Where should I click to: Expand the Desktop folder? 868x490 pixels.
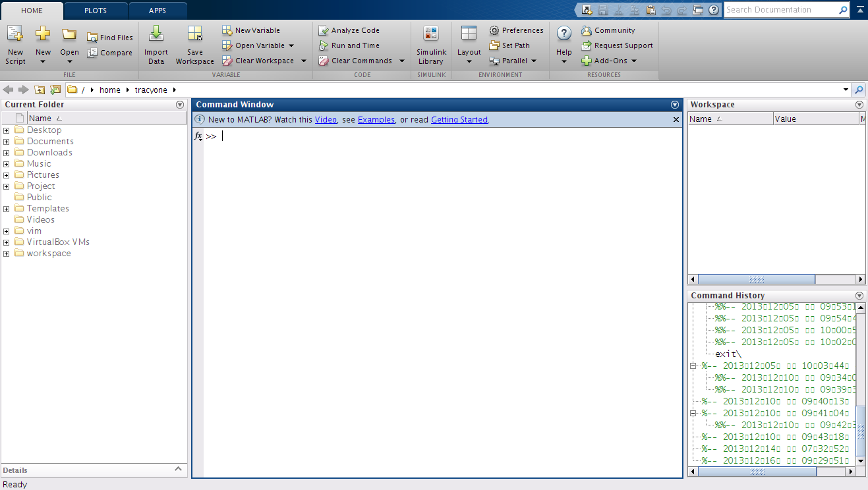tap(6, 130)
